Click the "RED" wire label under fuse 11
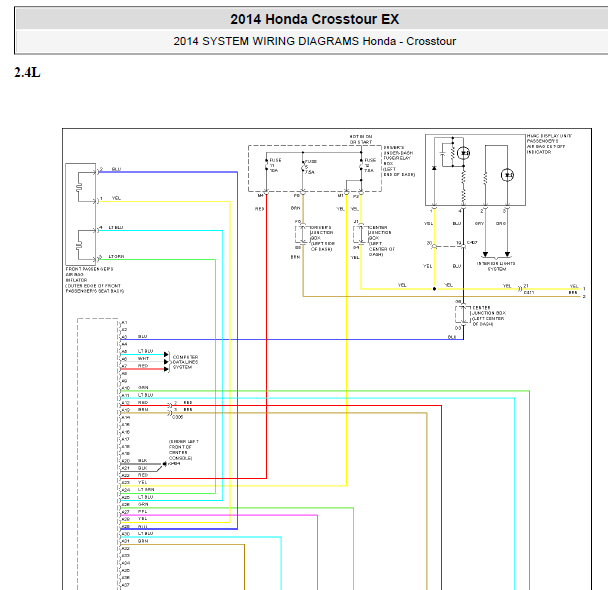The image size is (608, 590). (259, 209)
